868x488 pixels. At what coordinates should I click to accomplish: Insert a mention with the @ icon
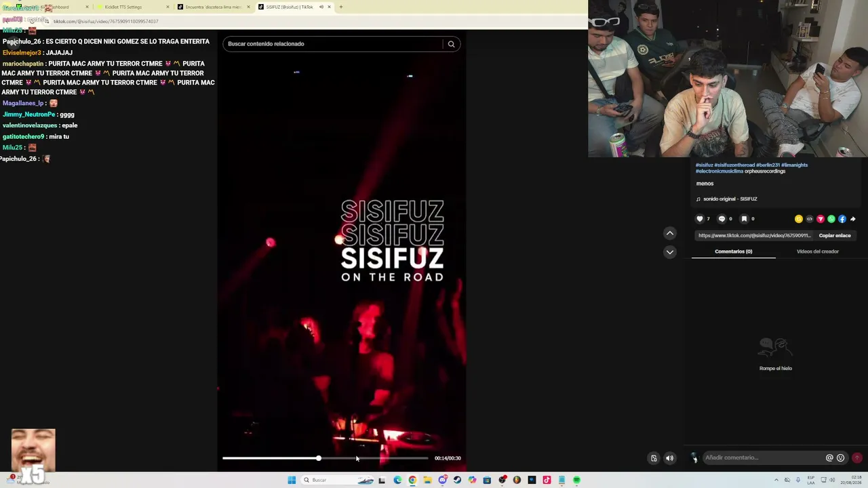click(x=829, y=457)
